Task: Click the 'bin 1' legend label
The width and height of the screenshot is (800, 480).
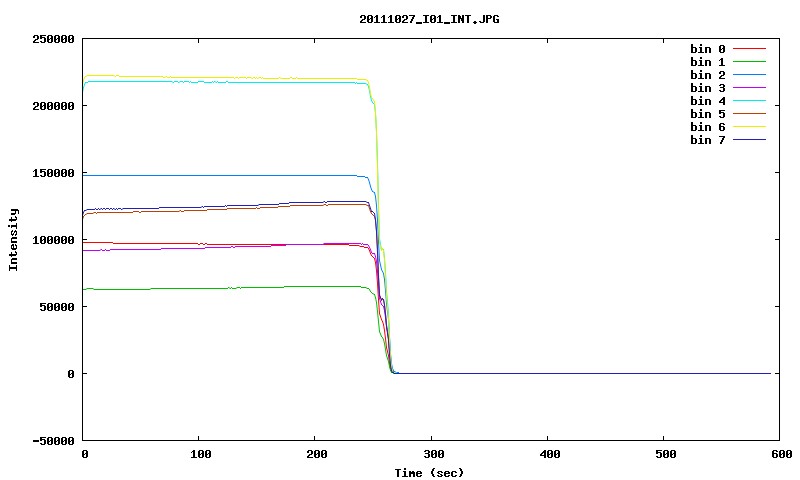Action: click(x=708, y=62)
